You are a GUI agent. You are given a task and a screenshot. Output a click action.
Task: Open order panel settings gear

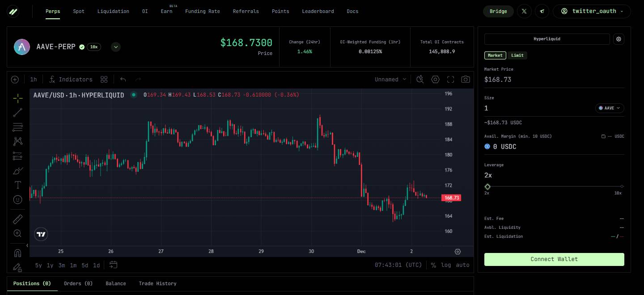point(619,39)
